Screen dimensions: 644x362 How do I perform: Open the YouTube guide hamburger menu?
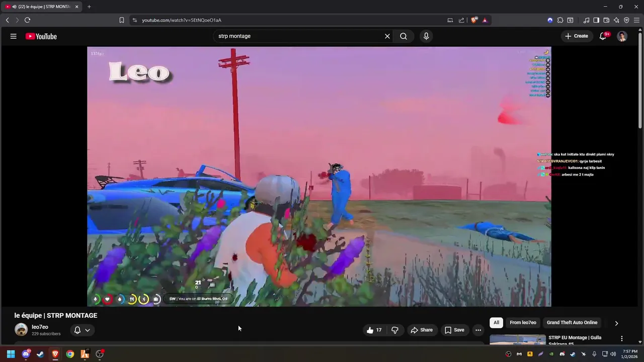tap(14, 36)
